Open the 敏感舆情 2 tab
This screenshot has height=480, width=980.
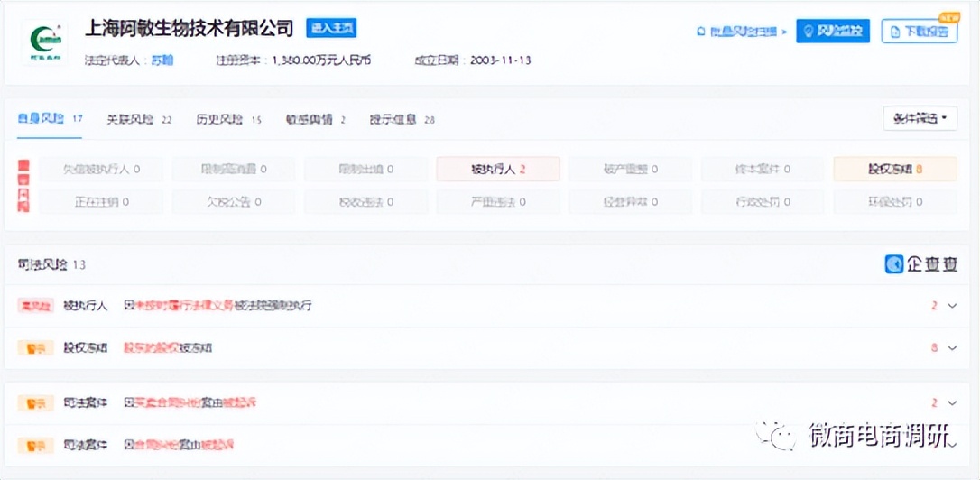click(316, 119)
